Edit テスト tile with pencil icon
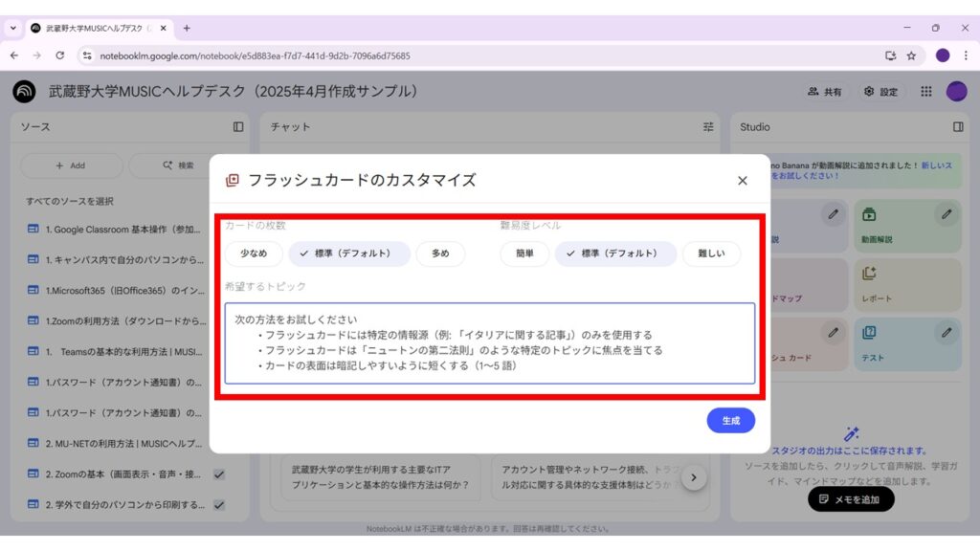 click(947, 333)
